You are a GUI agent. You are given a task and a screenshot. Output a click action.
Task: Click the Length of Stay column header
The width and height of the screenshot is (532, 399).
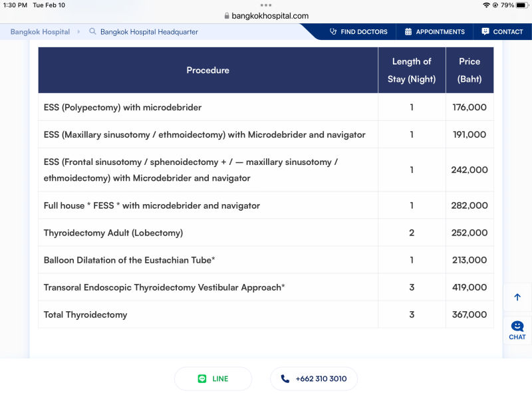click(x=412, y=70)
